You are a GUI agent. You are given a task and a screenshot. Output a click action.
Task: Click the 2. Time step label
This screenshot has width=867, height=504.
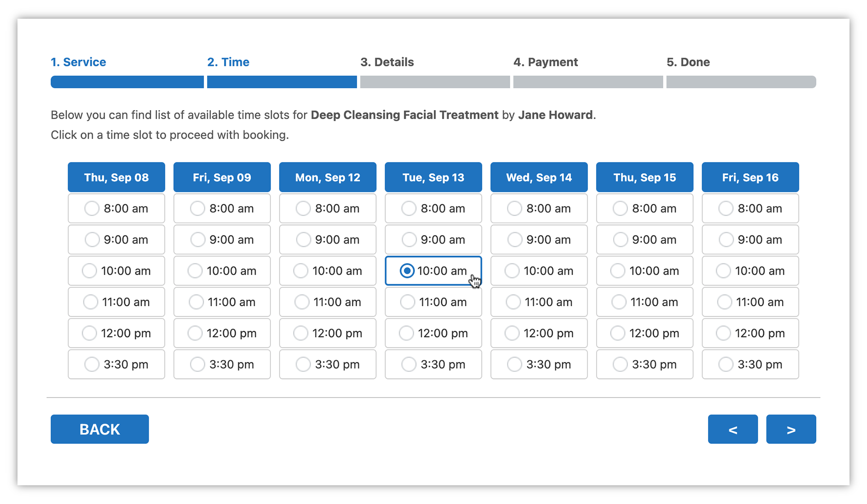coord(228,62)
